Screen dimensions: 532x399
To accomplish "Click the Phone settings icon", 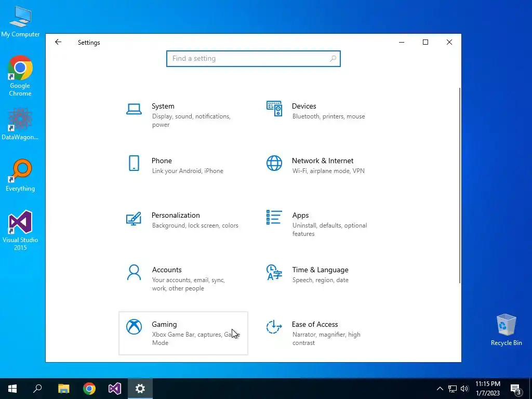I will [134, 163].
